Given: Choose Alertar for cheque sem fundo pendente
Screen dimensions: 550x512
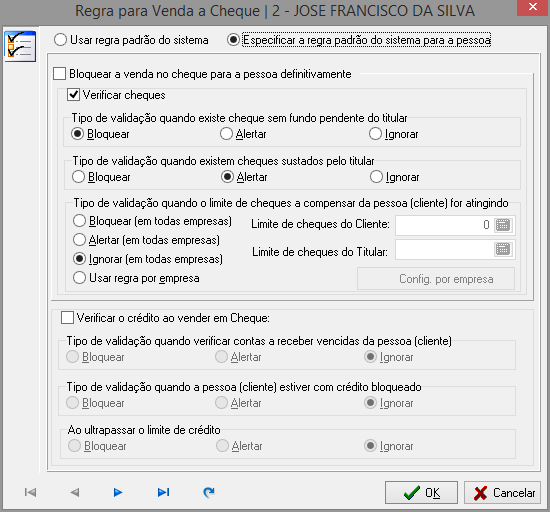Looking at the screenshot, I should click(x=226, y=134).
